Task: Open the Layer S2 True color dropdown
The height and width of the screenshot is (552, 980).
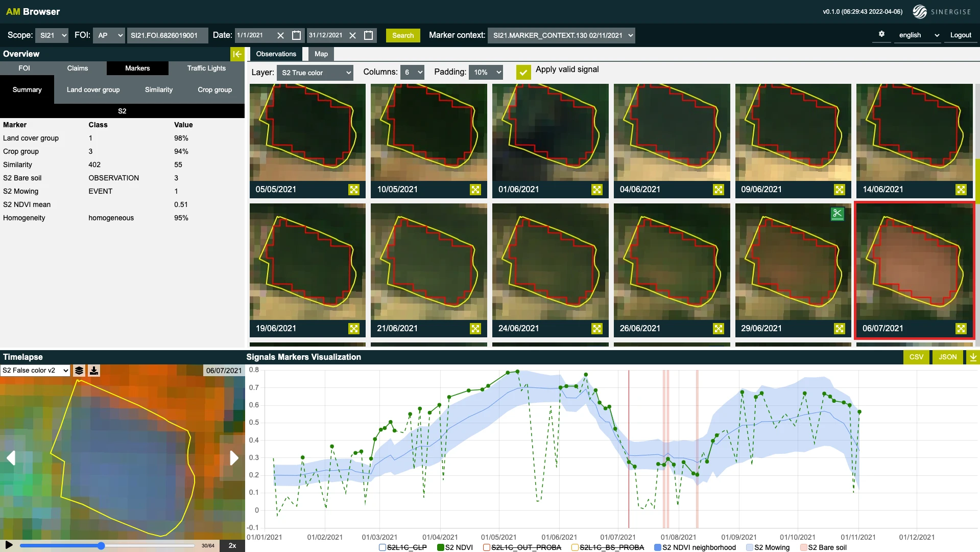Action: (315, 73)
